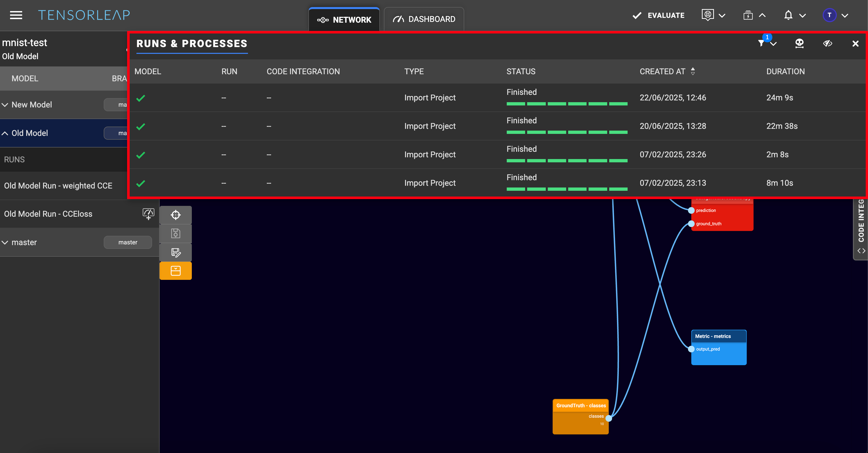Click the save version icon in canvas toolbar
Image resolution: width=868 pixels, height=453 pixels.
click(175, 233)
